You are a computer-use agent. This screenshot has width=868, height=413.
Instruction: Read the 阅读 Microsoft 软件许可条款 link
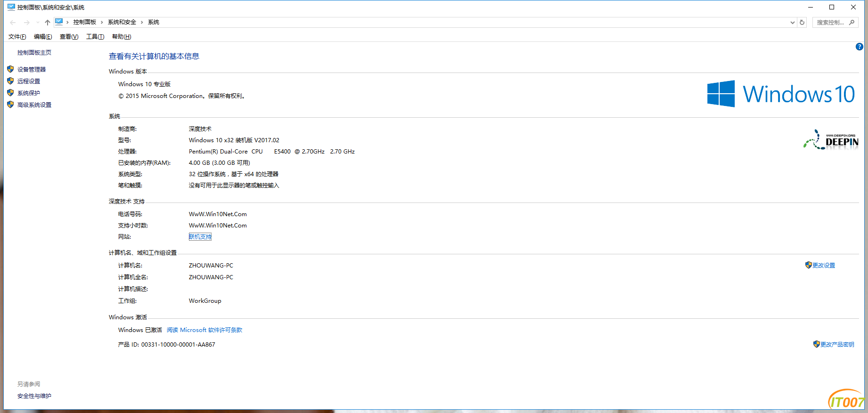click(204, 330)
